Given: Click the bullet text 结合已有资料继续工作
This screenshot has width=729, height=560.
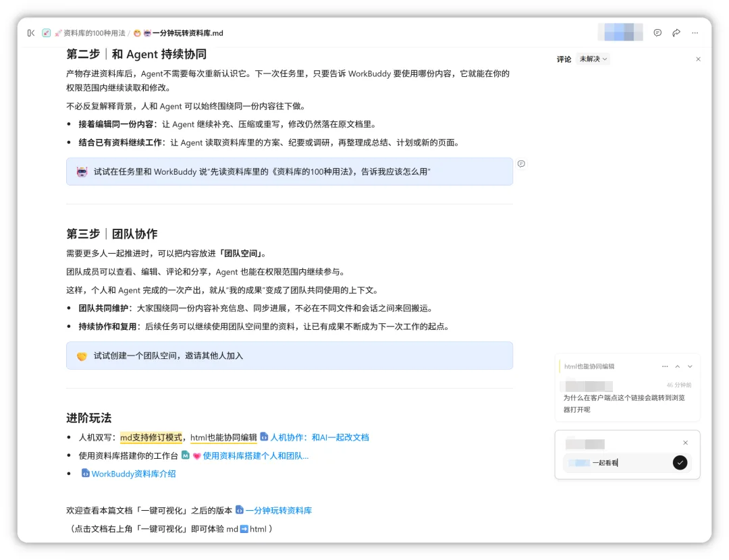Looking at the screenshot, I should pos(120,142).
